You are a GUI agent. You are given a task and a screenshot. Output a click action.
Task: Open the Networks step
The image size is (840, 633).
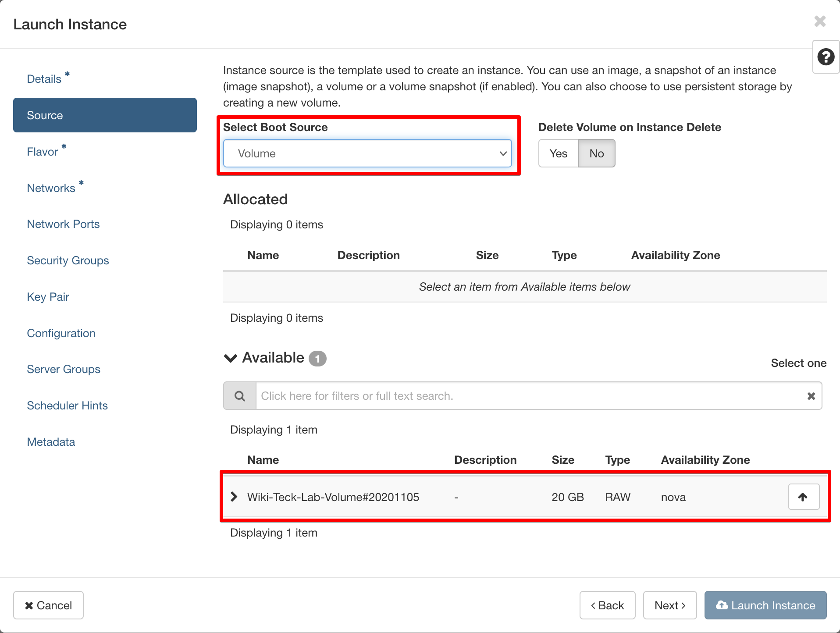pyautogui.click(x=51, y=188)
